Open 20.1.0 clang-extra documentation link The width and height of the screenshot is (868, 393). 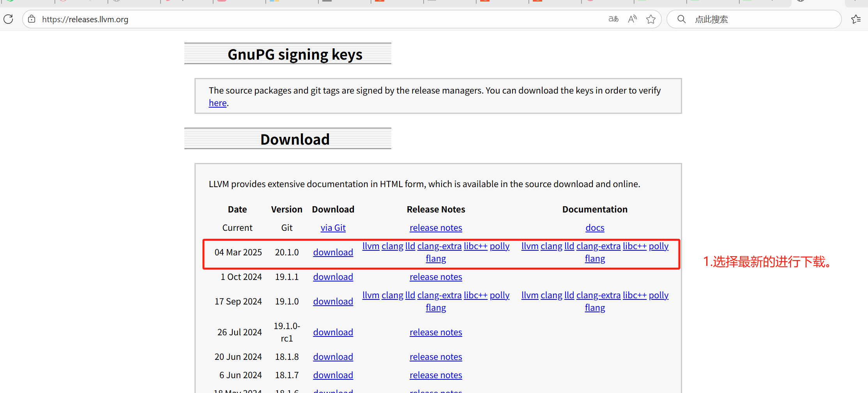coord(598,246)
